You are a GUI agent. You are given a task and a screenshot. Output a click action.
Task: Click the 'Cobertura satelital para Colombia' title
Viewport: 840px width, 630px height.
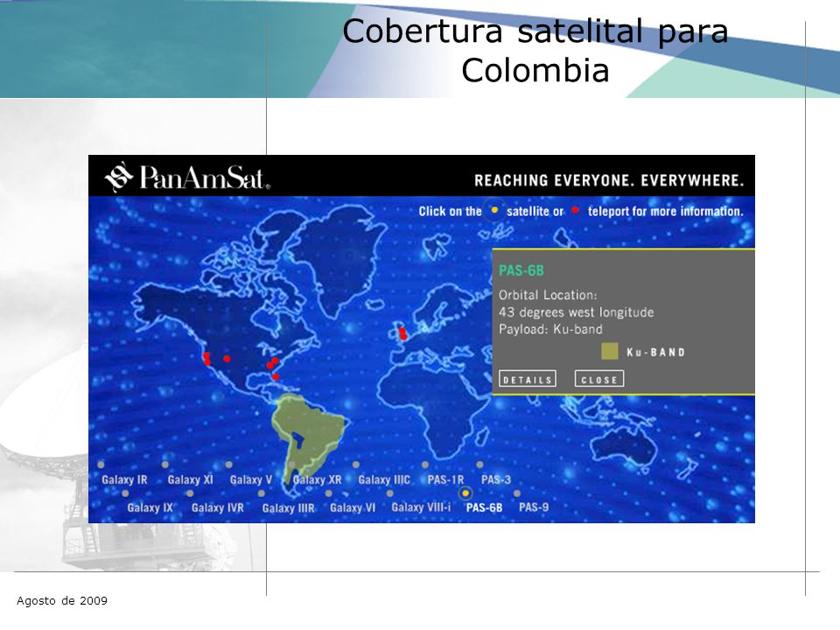535,51
